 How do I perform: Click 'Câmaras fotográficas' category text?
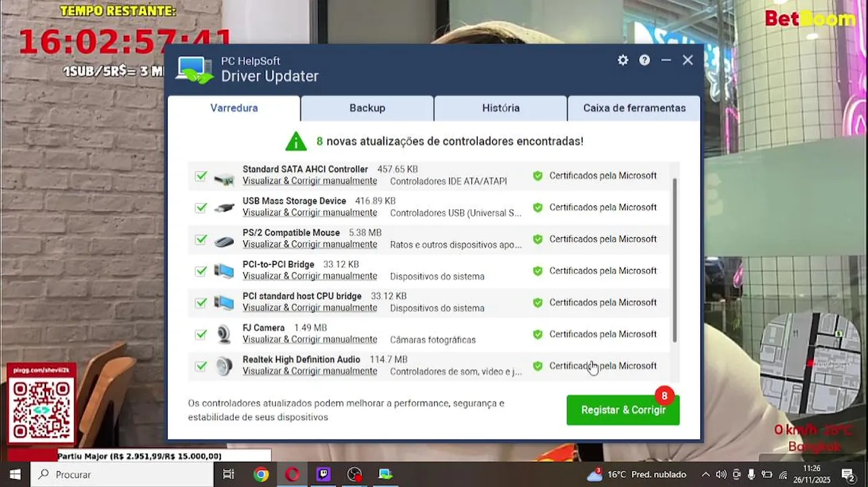433,340
